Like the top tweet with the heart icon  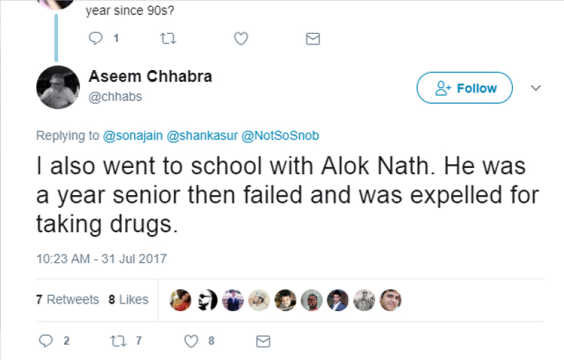(x=241, y=38)
